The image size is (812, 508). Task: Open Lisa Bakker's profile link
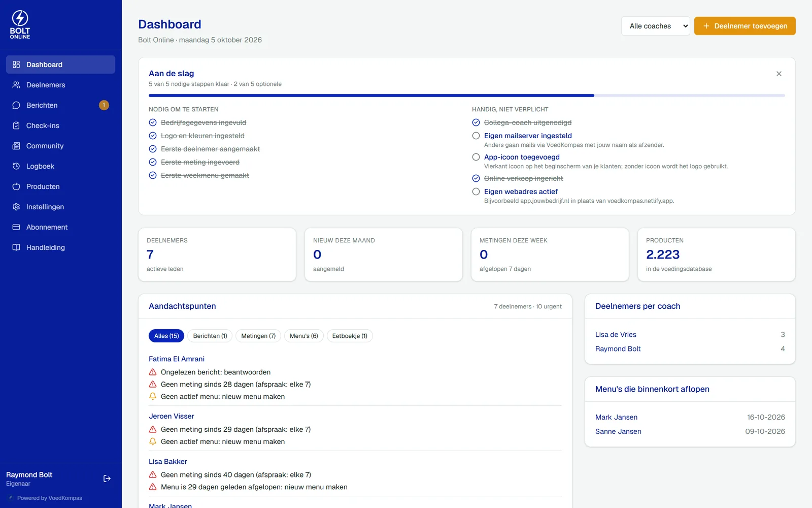[168, 461]
